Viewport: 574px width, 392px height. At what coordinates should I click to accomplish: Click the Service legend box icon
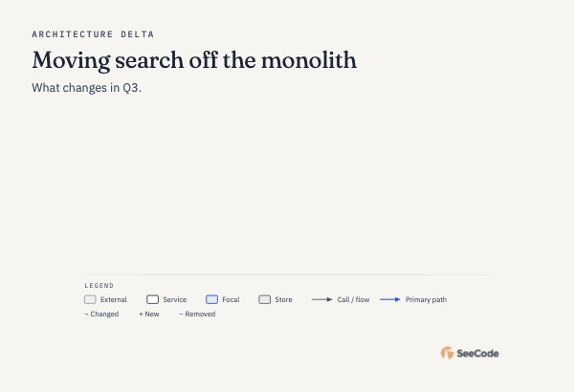click(x=153, y=299)
